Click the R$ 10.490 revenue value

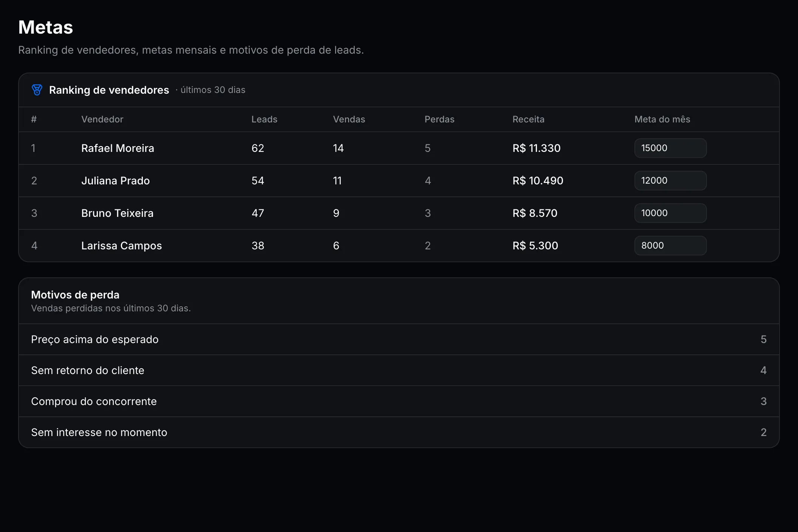click(538, 181)
